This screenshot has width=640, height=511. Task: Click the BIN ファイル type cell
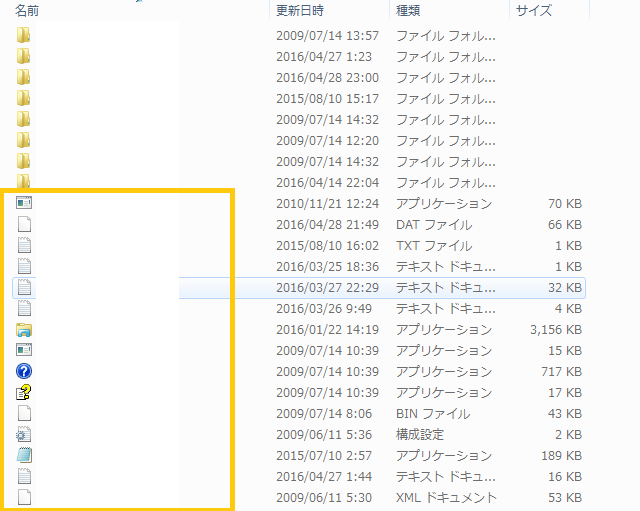(433, 414)
